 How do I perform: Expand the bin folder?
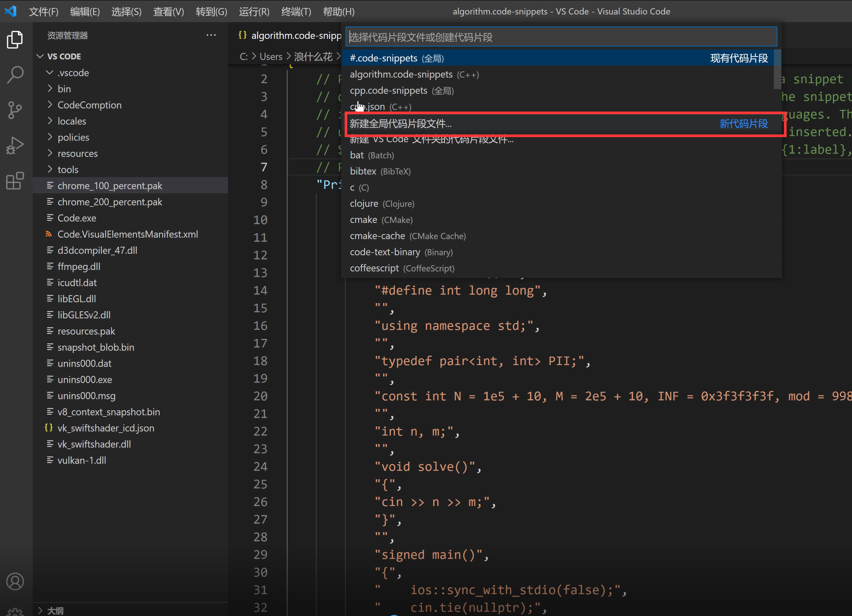pyautogui.click(x=130, y=89)
